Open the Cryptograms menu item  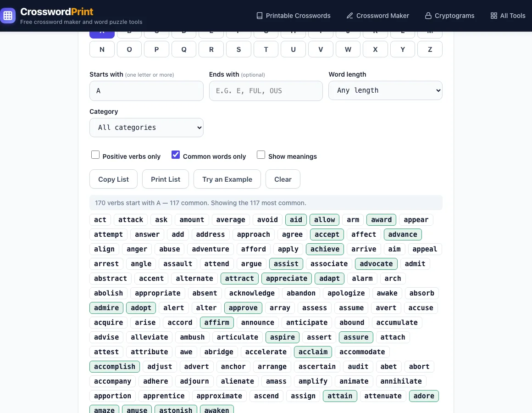[x=449, y=16]
